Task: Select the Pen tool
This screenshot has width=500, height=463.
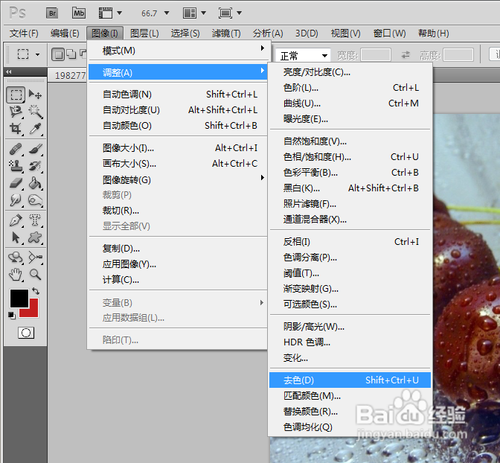Action: point(15,220)
